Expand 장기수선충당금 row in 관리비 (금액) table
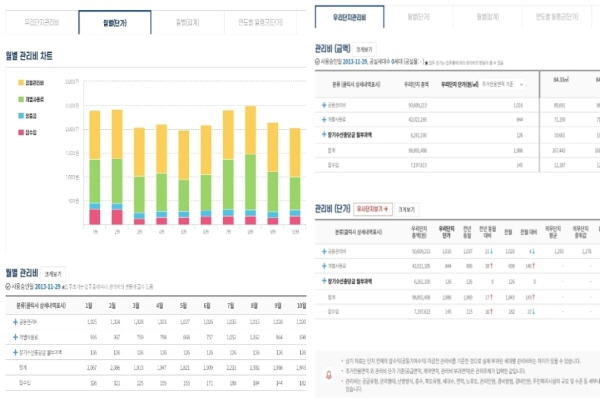The image size is (600, 400). (324, 134)
